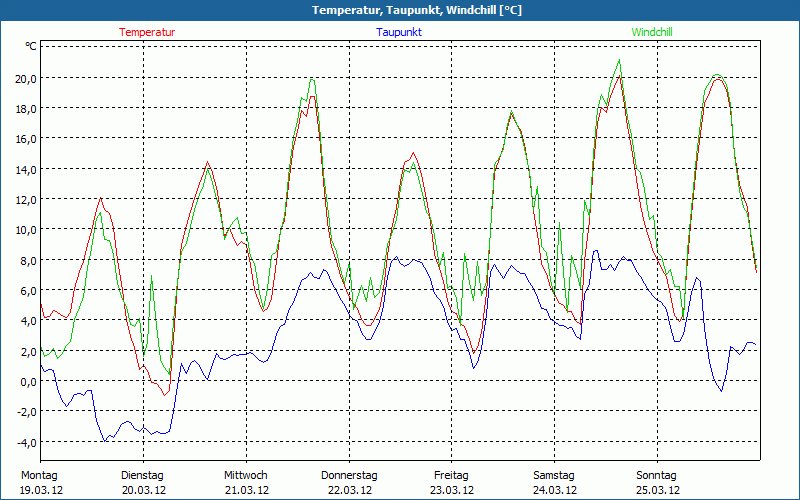Click the '10,0' y-axis value
The image size is (800, 500).
pos(26,230)
